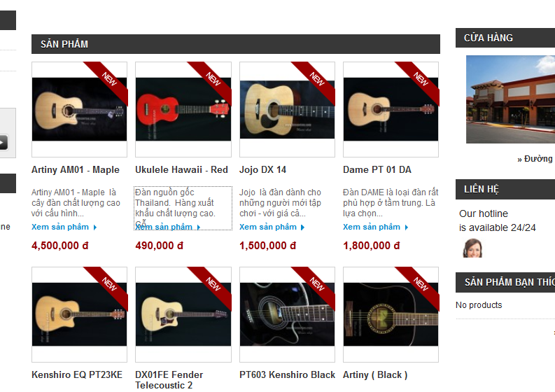The width and height of the screenshot is (555, 392).
Task: Open the Kenshiro EQ PT23KE product title
Action: pos(77,374)
